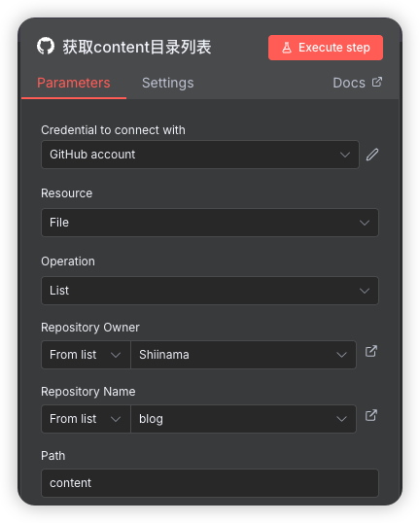The height and width of the screenshot is (523, 420).
Task: Click the node title 获取content目录列表
Action: click(137, 47)
